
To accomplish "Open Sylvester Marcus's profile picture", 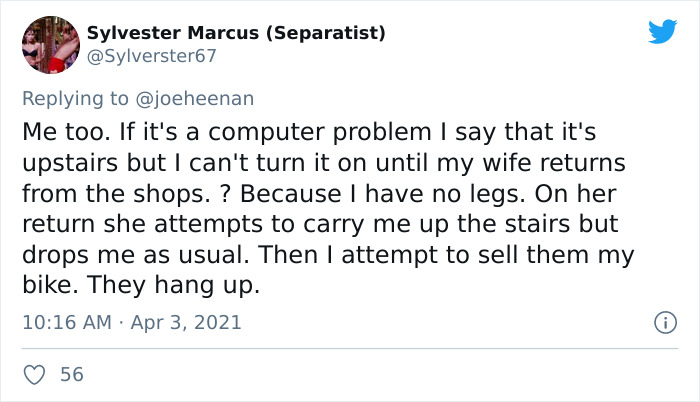I will click(x=50, y=45).
